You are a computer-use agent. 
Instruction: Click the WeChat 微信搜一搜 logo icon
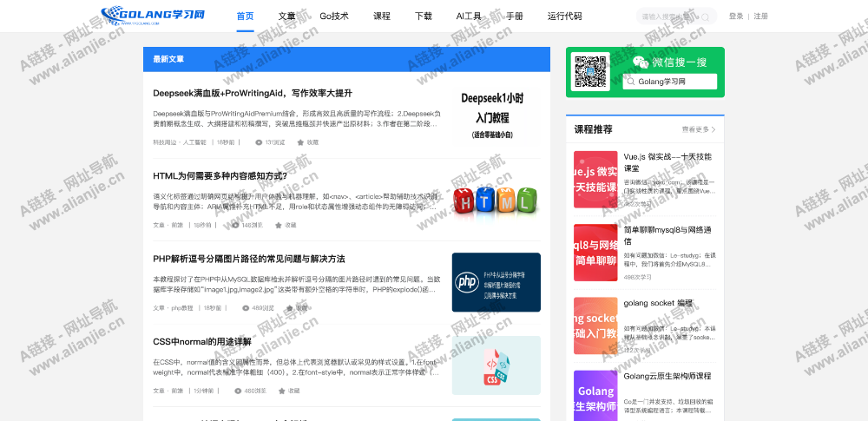(x=641, y=62)
